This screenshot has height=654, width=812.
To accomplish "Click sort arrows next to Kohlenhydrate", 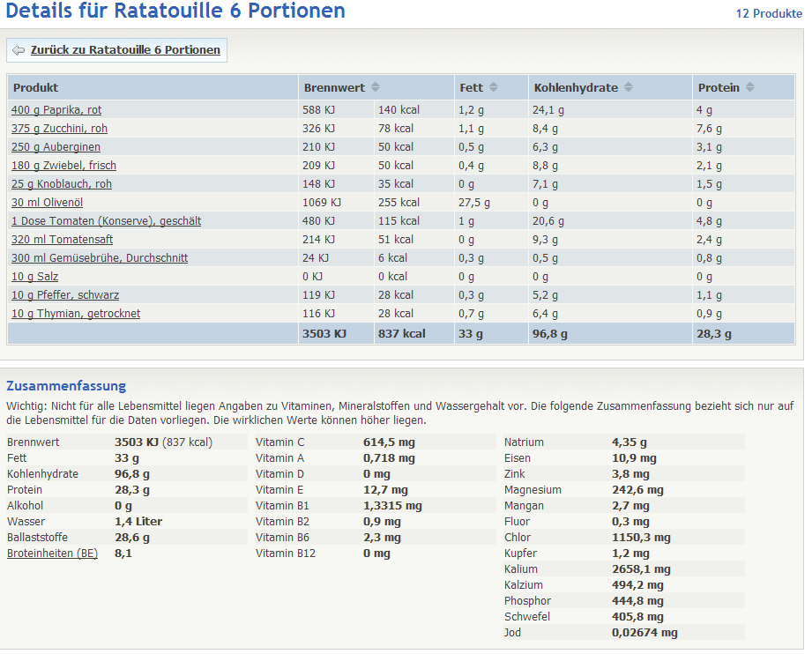I will coord(628,87).
